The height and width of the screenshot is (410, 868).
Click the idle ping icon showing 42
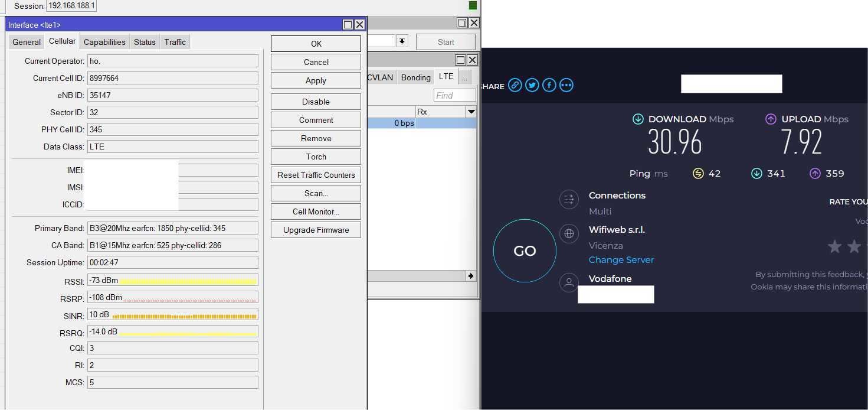coord(698,174)
